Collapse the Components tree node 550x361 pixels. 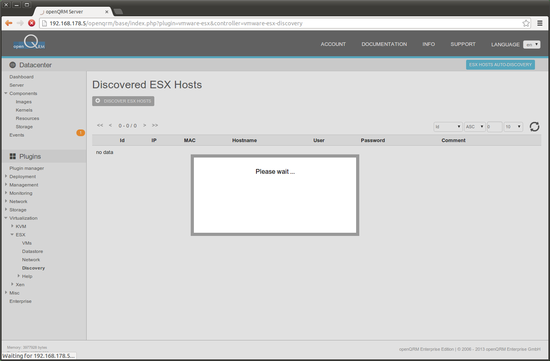click(6, 93)
